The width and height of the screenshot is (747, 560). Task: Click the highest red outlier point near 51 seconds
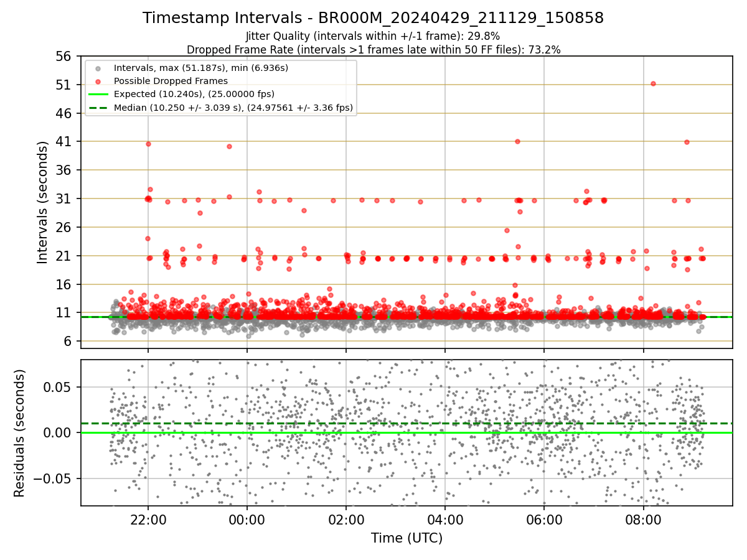[x=653, y=83]
